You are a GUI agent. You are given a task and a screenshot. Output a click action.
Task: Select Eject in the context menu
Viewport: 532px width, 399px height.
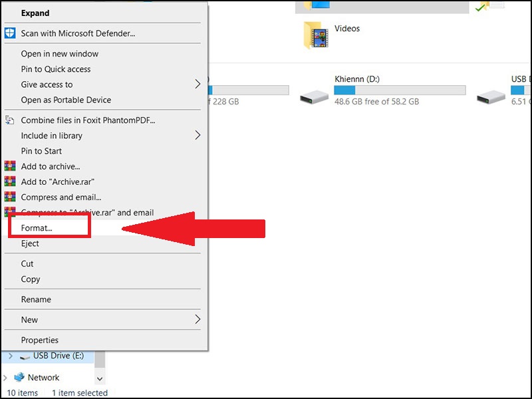pyautogui.click(x=30, y=243)
